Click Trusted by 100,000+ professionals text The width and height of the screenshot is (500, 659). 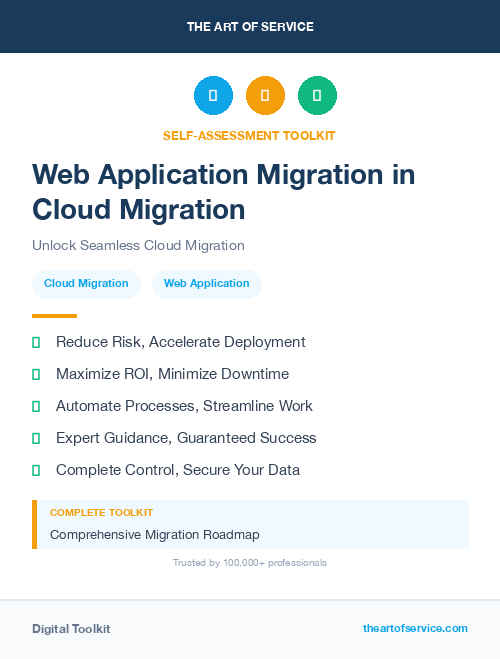click(x=250, y=563)
